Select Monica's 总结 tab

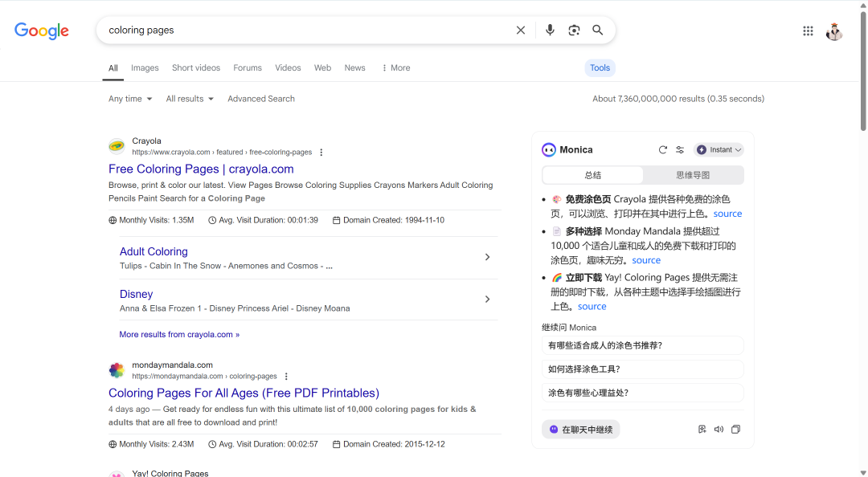[x=592, y=175]
